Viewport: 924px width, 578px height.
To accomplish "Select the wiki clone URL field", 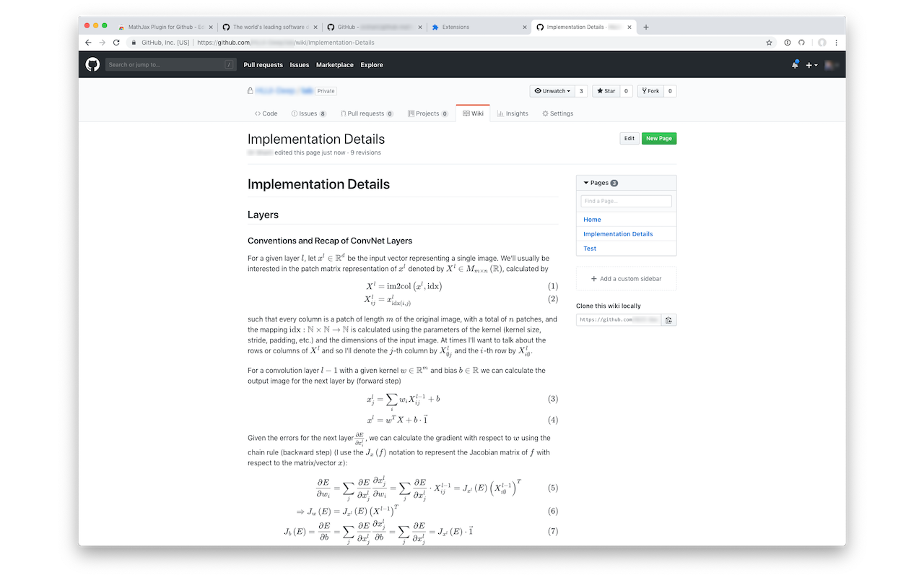I will tap(619, 319).
